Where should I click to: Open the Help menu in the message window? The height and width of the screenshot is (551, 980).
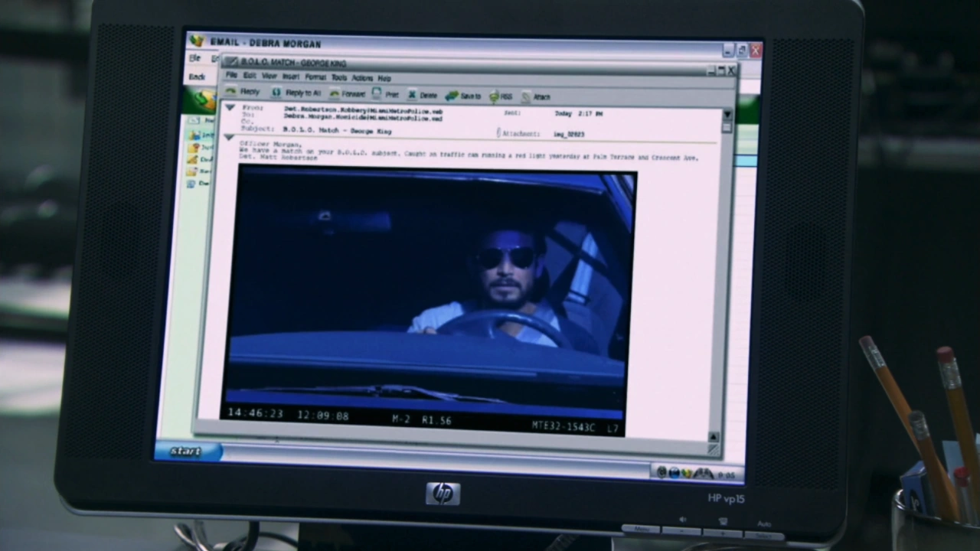(x=384, y=78)
